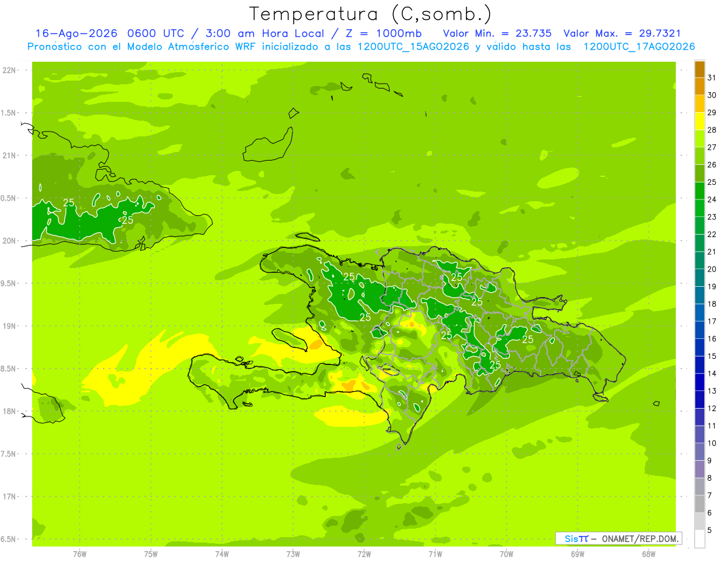Click the colorbar label "20"
The image size is (728, 562).
(712, 269)
